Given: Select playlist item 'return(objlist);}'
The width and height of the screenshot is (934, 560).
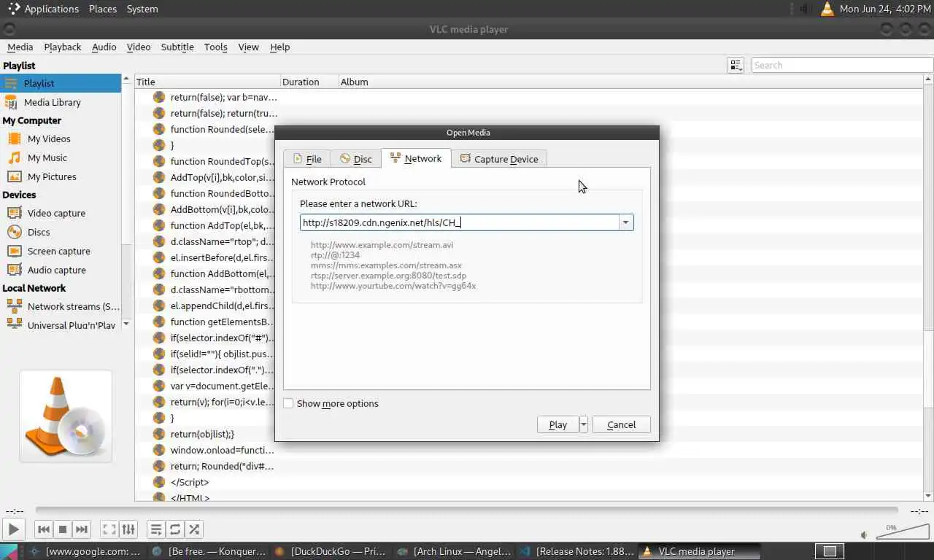Looking at the screenshot, I should [202, 434].
